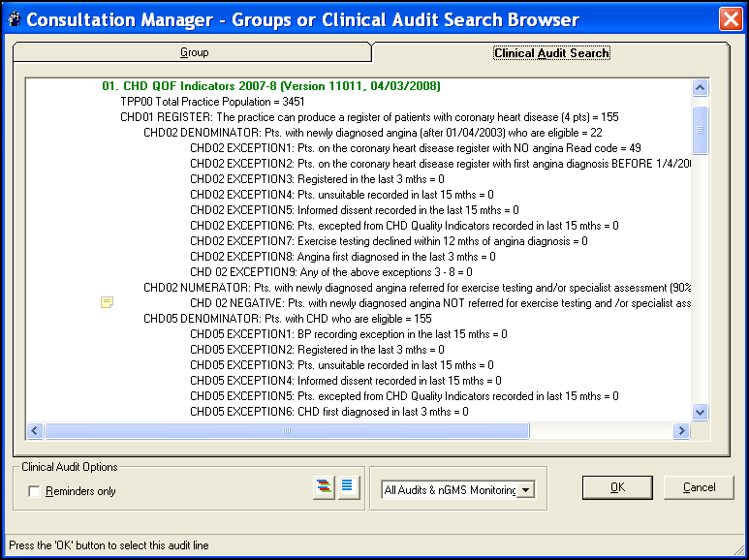Image resolution: width=749 pixels, height=560 pixels.
Task: Enable the Reminders only checkbox
Action: pyautogui.click(x=35, y=491)
